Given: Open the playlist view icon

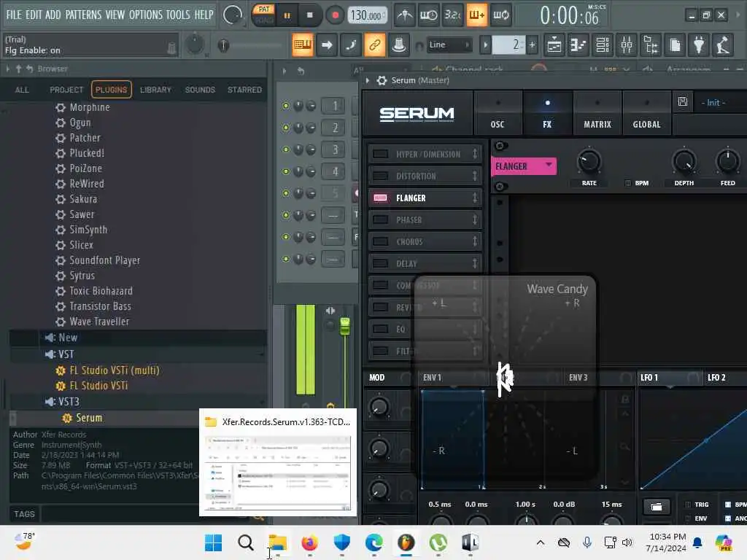Looking at the screenshot, I should click(x=554, y=45).
